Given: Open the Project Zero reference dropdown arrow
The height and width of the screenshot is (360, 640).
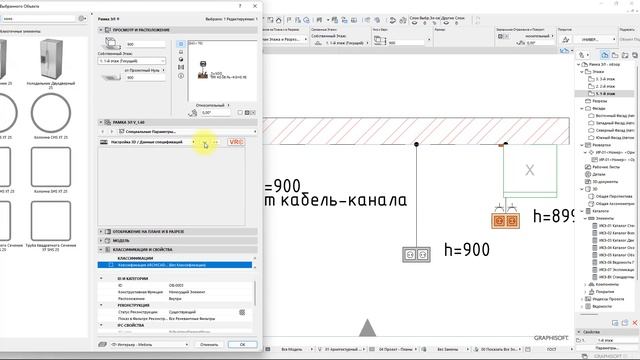Looking at the screenshot, I should click(x=164, y=70).
